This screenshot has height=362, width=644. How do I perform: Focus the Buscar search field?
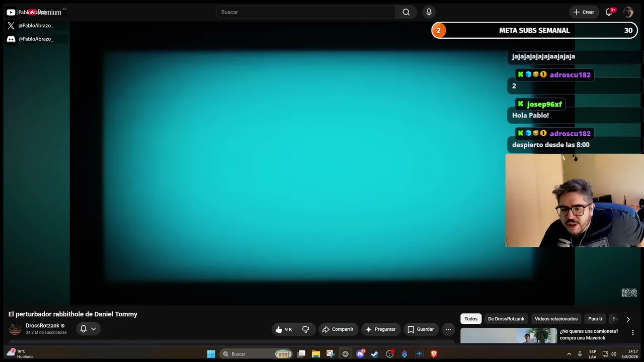click(x=306, y=12)
